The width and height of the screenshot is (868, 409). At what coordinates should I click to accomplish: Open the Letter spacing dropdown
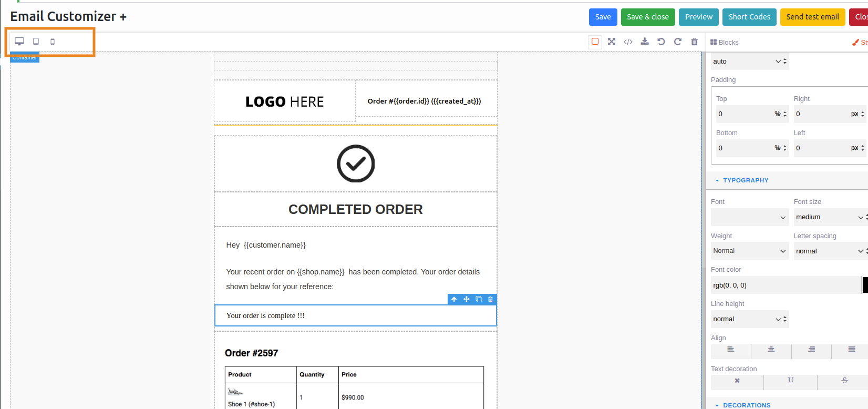[x=831, y=251]
